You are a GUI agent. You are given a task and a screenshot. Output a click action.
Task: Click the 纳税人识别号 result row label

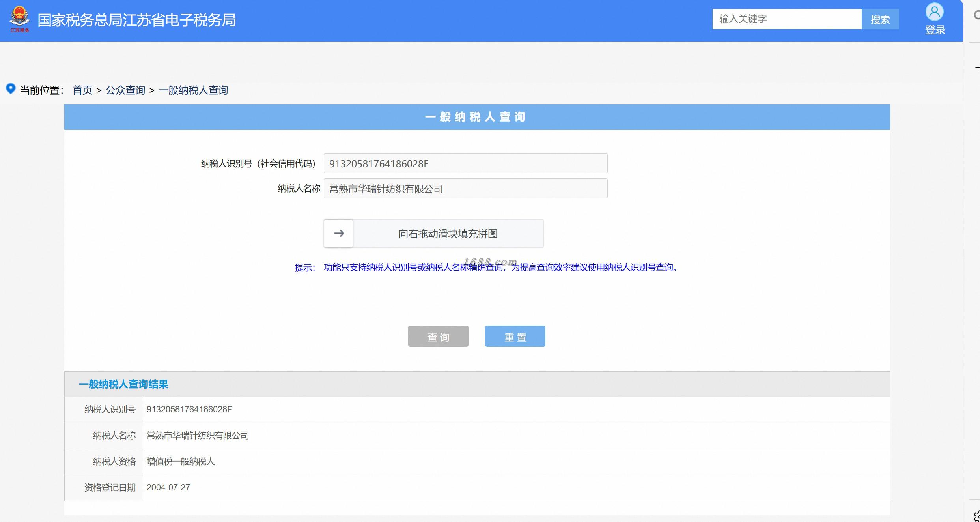click(x=110, y=410)
